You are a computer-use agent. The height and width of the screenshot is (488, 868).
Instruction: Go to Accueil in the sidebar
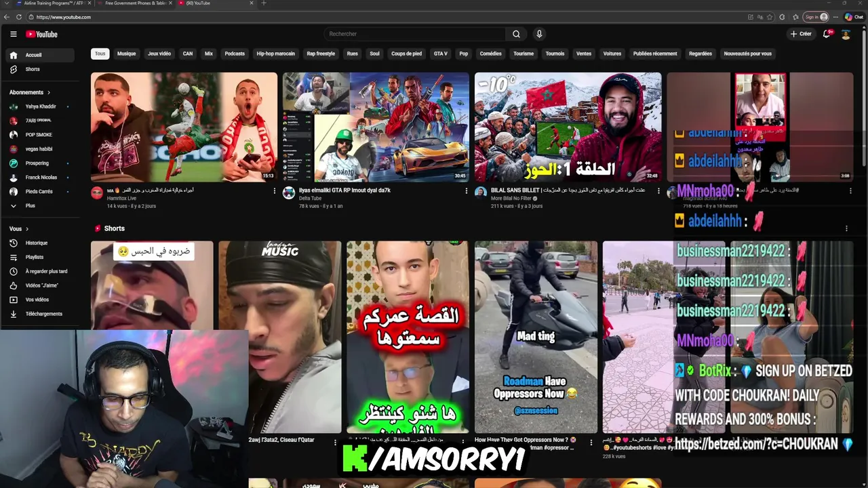point(40,55)
